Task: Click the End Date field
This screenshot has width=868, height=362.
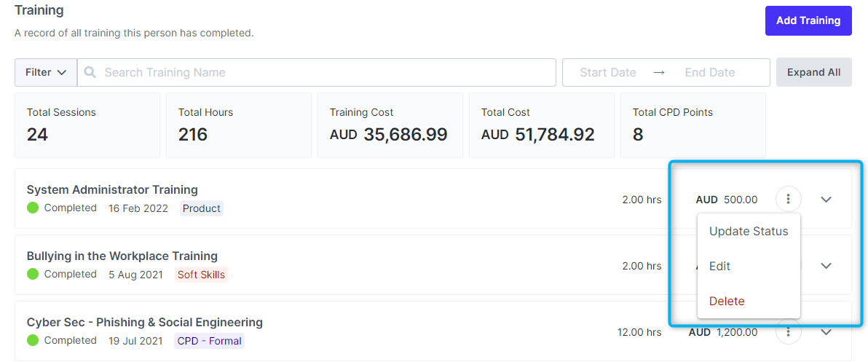Action: 709,73
